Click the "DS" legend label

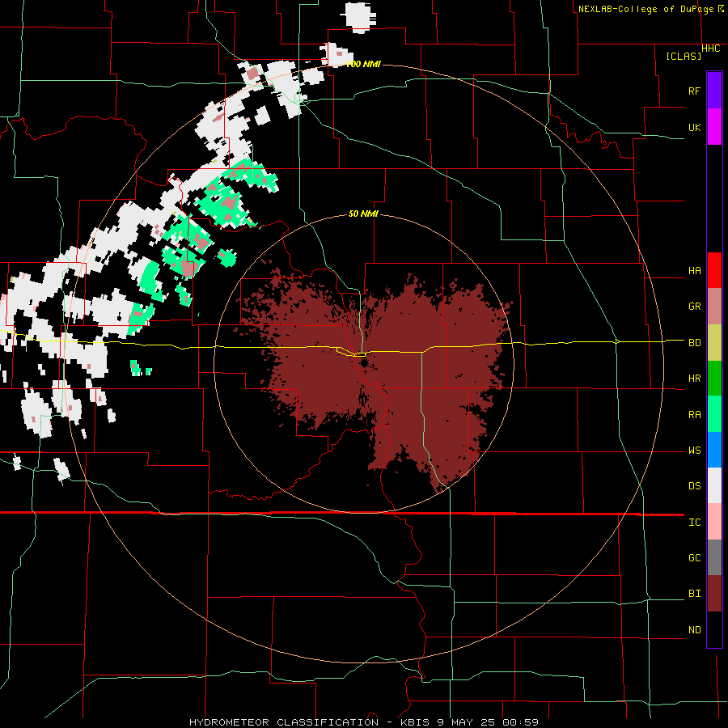pos(694,486)
